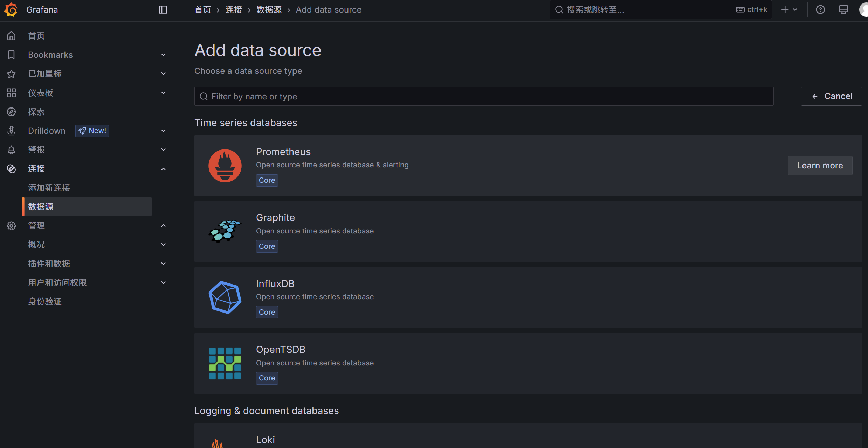Focus the Filter by name or type field
Viewport: 868px width, 448px height.
(484, 96)
